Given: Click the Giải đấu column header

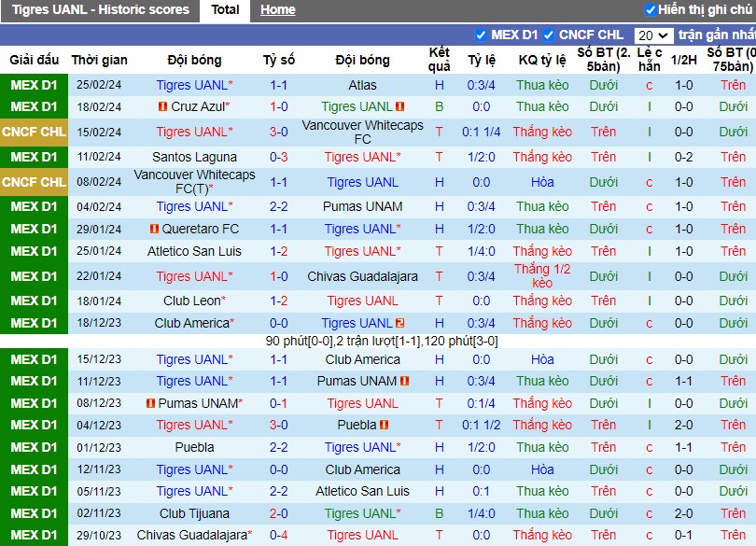Looking at the screenshot, I should [35, 60].
